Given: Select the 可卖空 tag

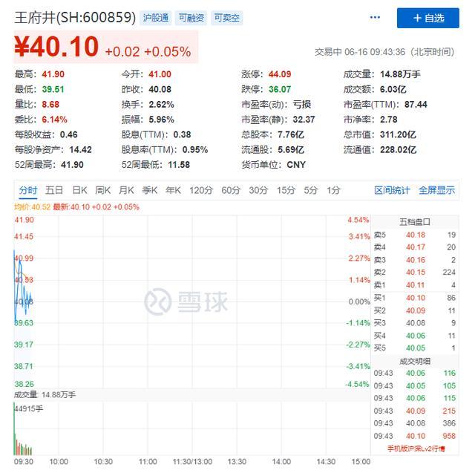Looking at the screenshot, I should [x=226, y=18].
